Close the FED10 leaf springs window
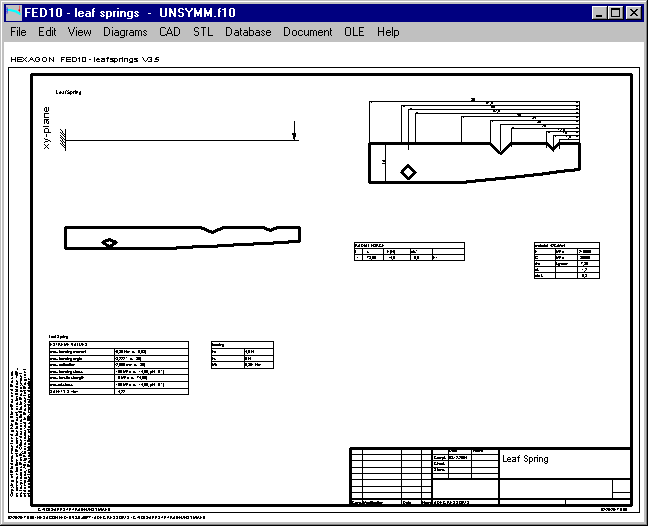This screenshot has height=526, width=648. pyautogui.click(x=633, y=12)
